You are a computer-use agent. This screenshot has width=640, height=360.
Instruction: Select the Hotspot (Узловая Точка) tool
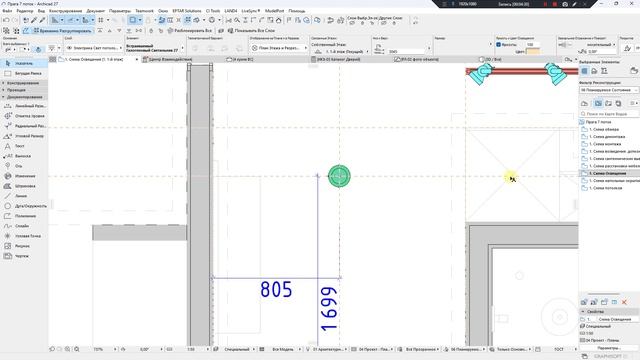pos(24,236)
